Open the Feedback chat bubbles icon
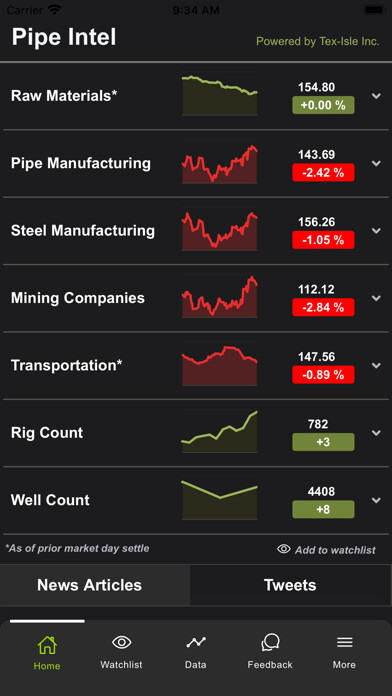This screenshot has width=392, height=696. [270, 642]
